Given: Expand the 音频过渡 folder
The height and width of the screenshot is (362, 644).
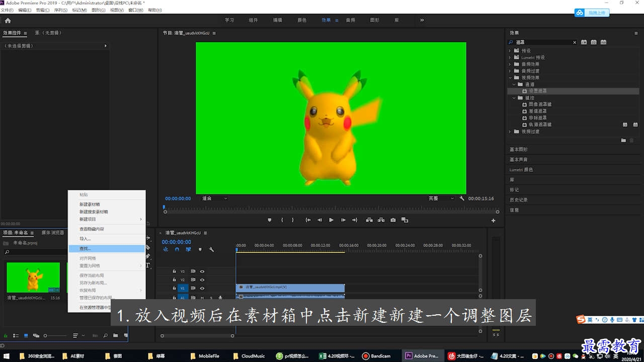Looking at the screenshot, I should pyautogui.click(x=509, y=71).
